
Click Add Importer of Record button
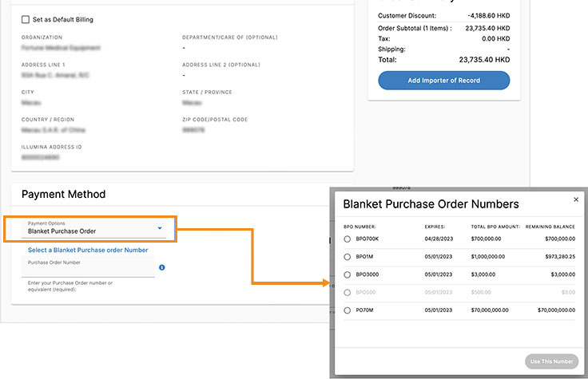point(443,81)
